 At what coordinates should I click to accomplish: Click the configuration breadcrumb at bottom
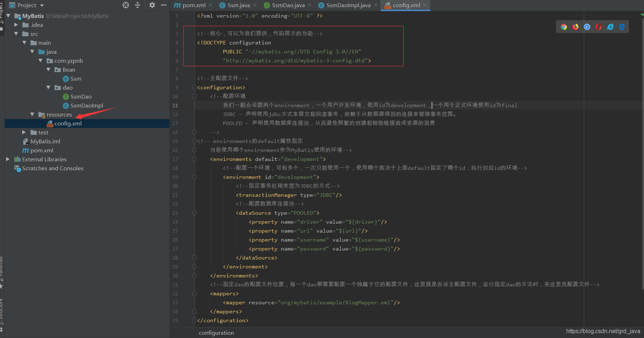pyautogui.click(x=216, y=333)
